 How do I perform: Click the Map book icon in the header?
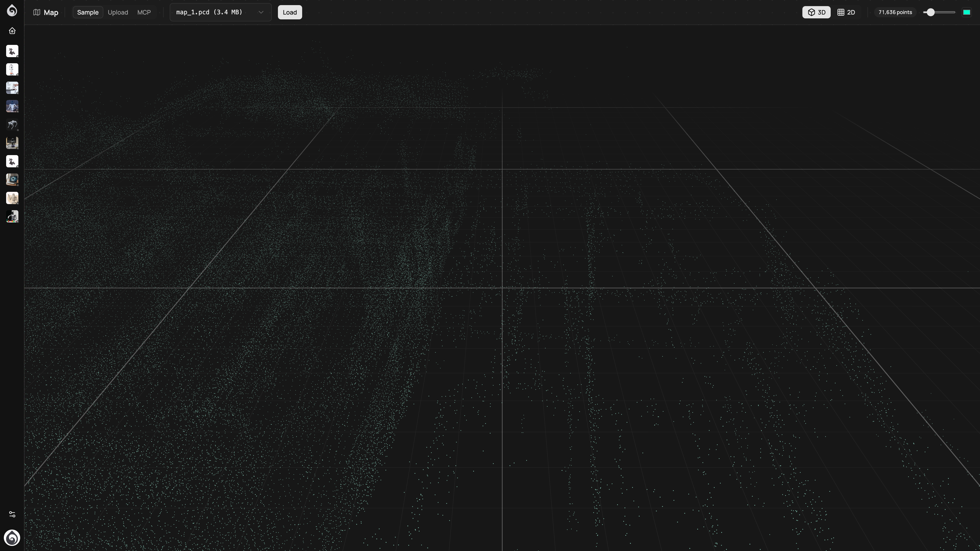click(36, 12)
